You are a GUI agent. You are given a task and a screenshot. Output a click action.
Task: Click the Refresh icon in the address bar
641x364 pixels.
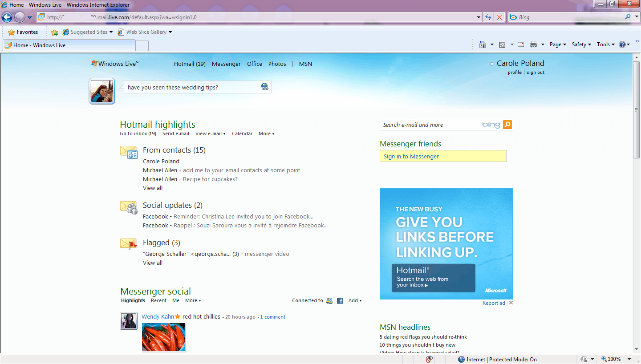(488, 17)
